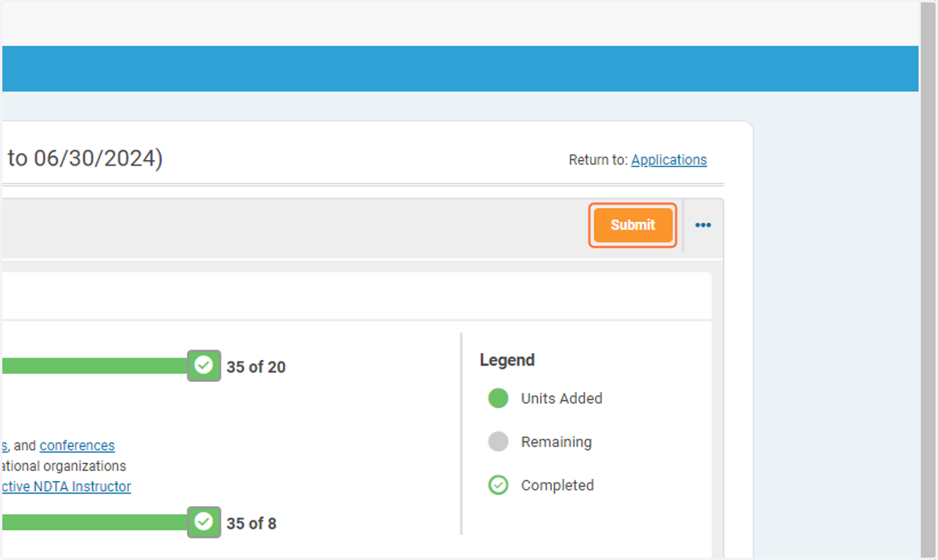Viewport: 938px width, 560px height.
Task: Click the Legend heading
Action: pyautogui.click(x=507, y=360)
